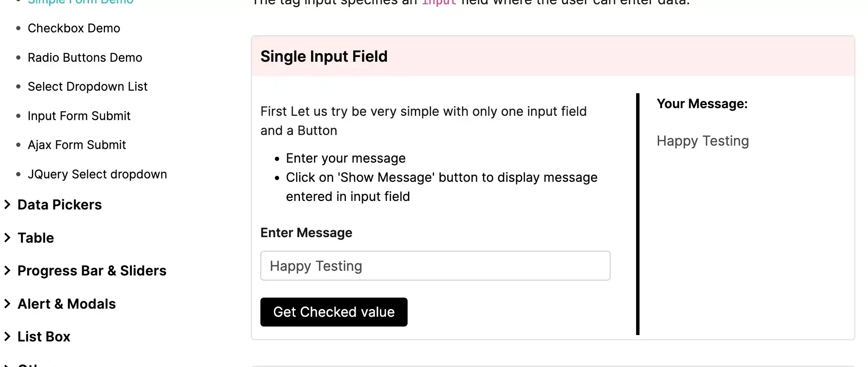Open the Ajax Form Submit link
This screenshot has height=367, width=868.
(77, 145)
